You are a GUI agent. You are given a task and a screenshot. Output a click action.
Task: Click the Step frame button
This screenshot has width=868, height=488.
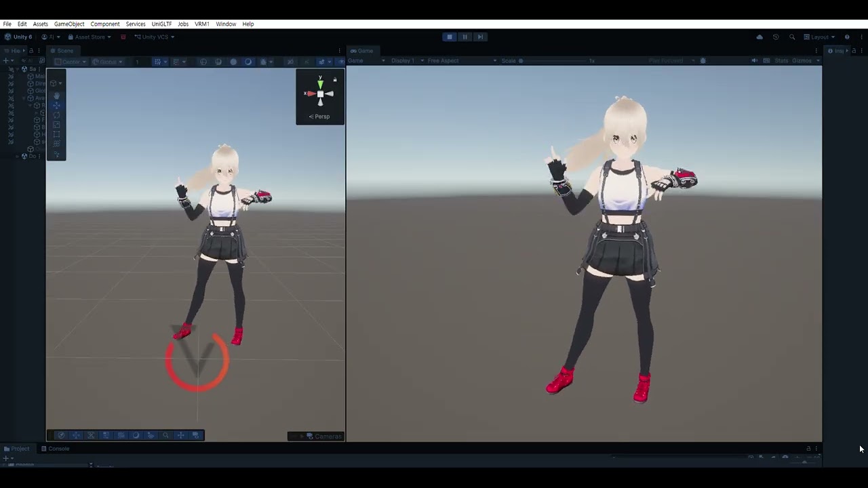(x=480, y=37)
